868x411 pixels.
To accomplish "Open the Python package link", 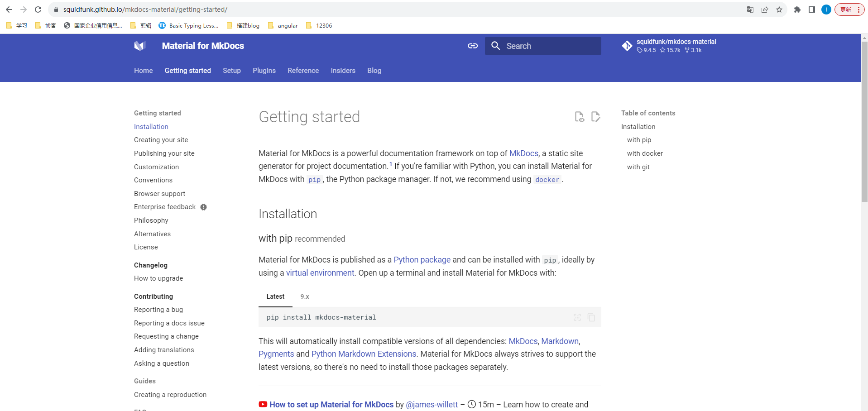I will 422,260.
